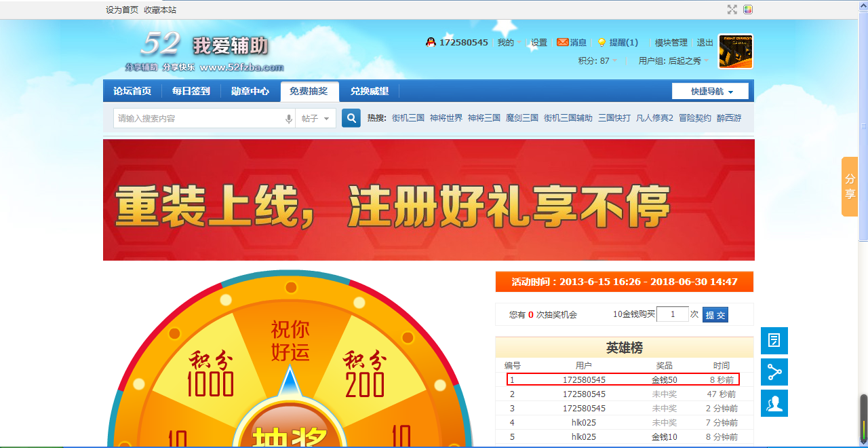This screenshot has width=868, height=448.
Task: Click the 金钱50 prize cell
Action: pos(665,380)
